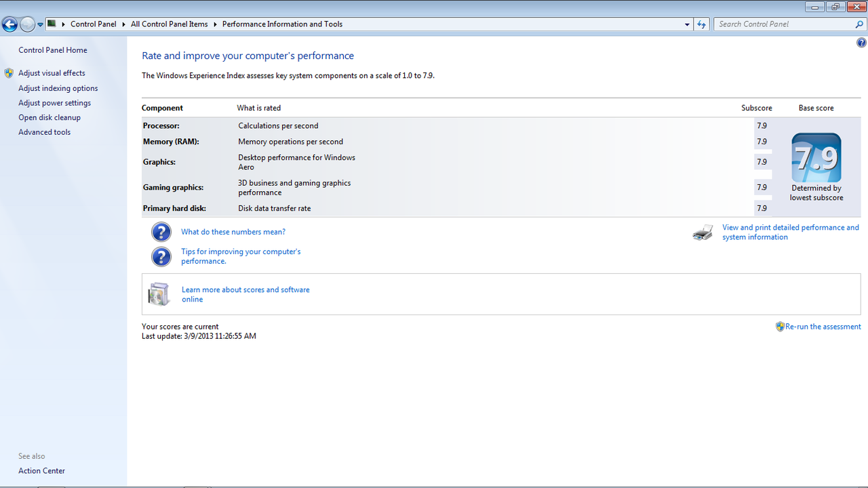Click the Forward navigation arrow button
Screen dimensions: 868x488
[27, 24]
